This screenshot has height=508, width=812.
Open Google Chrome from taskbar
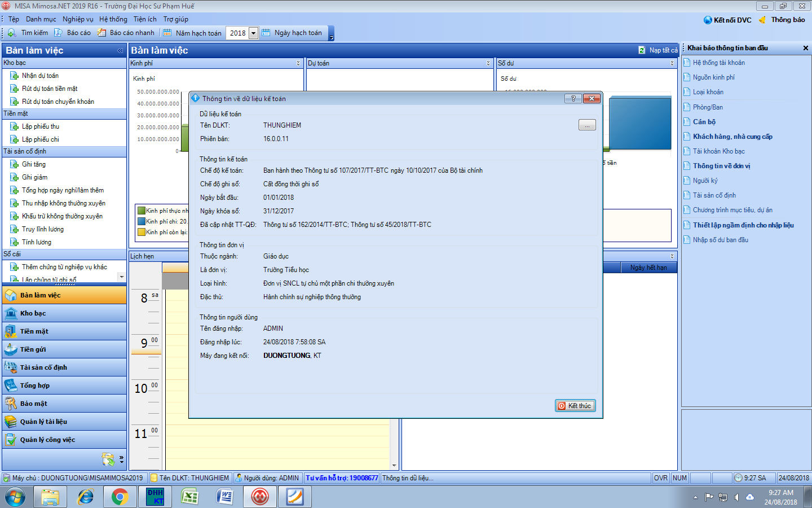click(120, 497)
